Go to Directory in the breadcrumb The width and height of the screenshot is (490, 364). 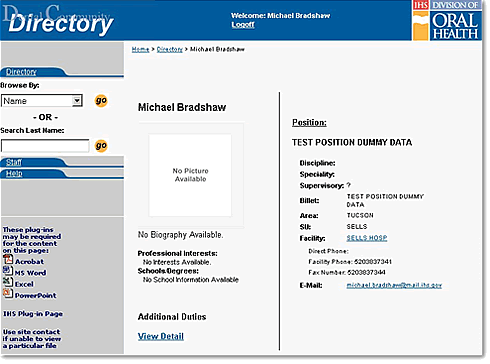[170, 49]
